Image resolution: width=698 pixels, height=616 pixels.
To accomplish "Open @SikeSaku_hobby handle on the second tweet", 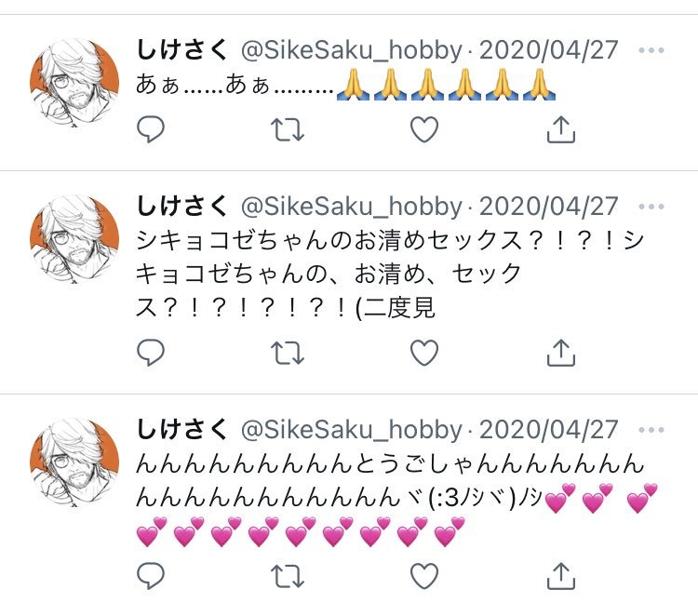I will tap(352, 207).
